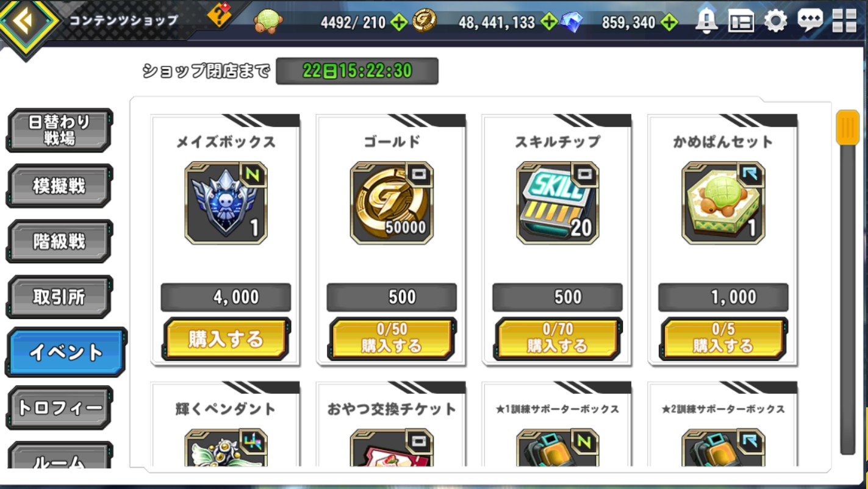Purchase ゴールド with the 0/50 button
This screenshot has width=868, height=489.
click(x=392, y=339)
